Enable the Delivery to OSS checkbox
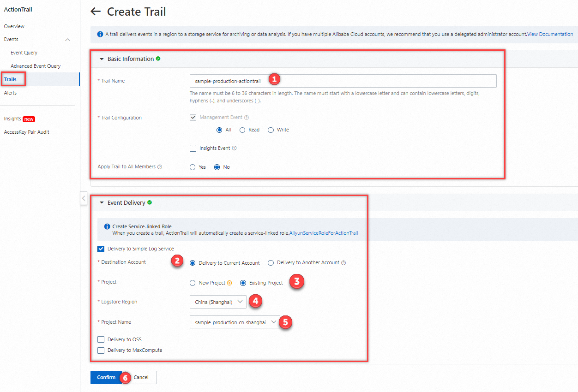 (x=101, y=340)
